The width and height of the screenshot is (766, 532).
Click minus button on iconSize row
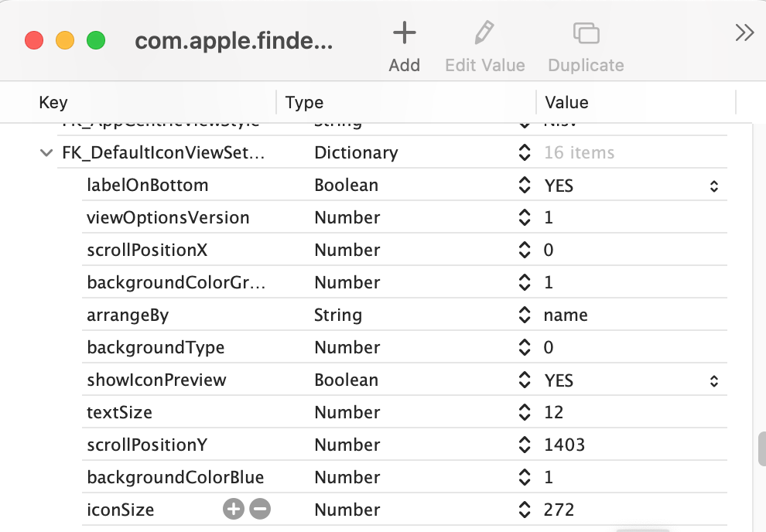pyautogui.click(x=260, y=509)
